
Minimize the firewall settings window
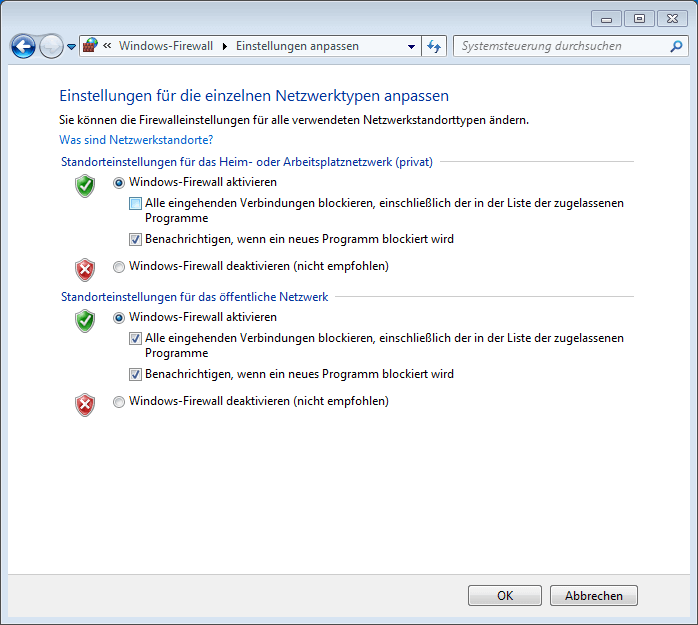point(606,19)
